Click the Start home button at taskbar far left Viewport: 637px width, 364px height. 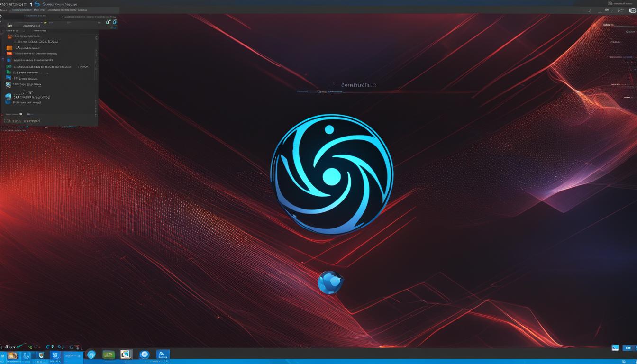click(3, 355)
